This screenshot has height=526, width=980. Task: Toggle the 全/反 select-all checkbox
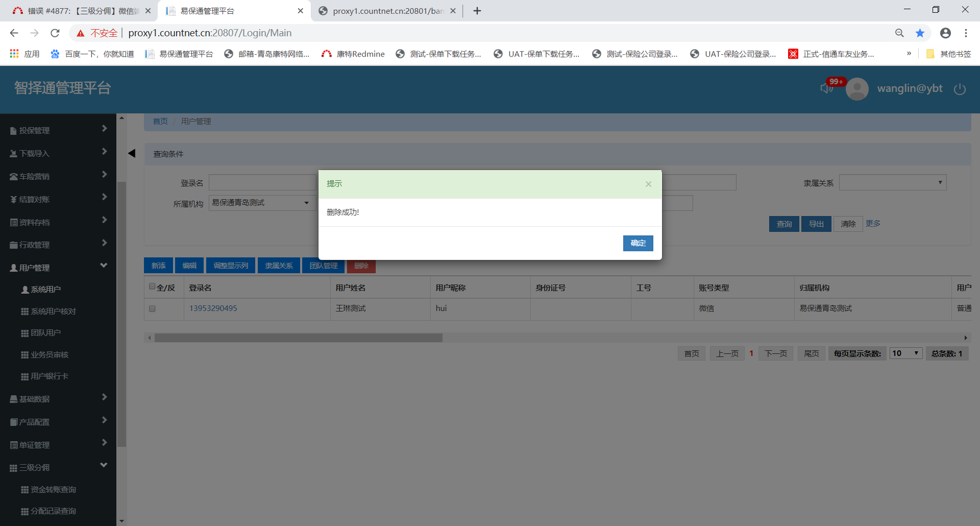[x=152, y=286]
